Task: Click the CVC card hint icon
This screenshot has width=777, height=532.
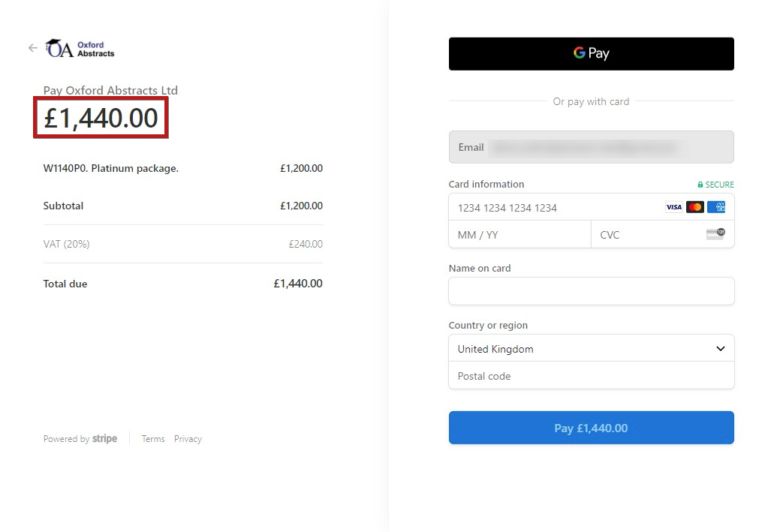Action: 715,234
